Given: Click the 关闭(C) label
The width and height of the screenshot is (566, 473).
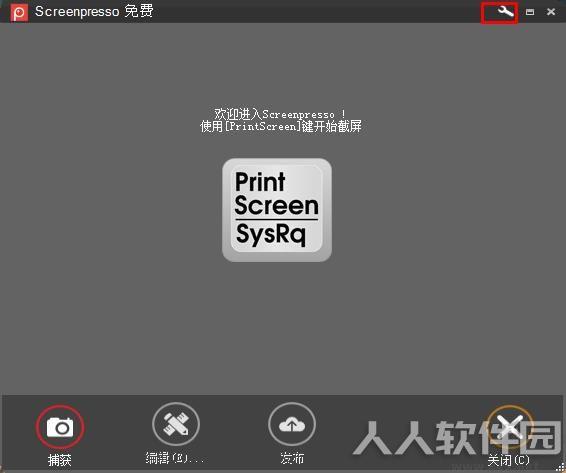Looking at the screenshot, I should [x=508, y=460].
